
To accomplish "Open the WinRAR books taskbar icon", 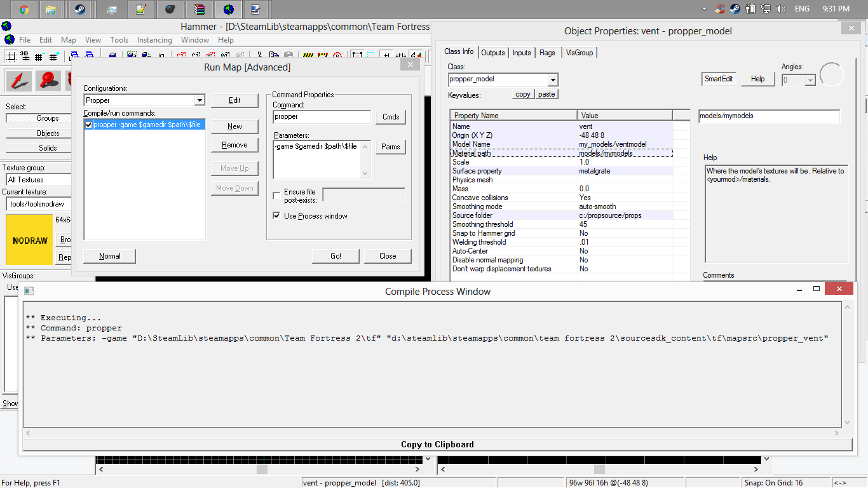I will pos(200,10).
